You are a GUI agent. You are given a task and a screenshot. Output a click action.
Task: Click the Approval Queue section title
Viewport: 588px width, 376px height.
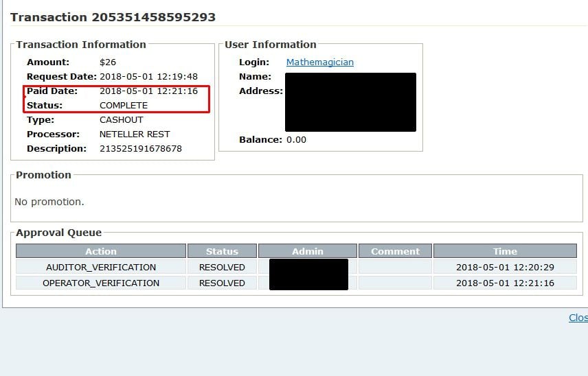click(x=59, y=233)
